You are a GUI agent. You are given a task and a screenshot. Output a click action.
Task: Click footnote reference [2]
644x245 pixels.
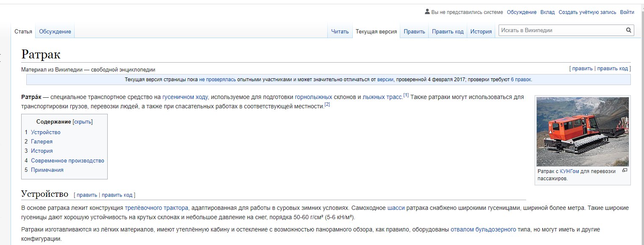click(x=327, y=105)
